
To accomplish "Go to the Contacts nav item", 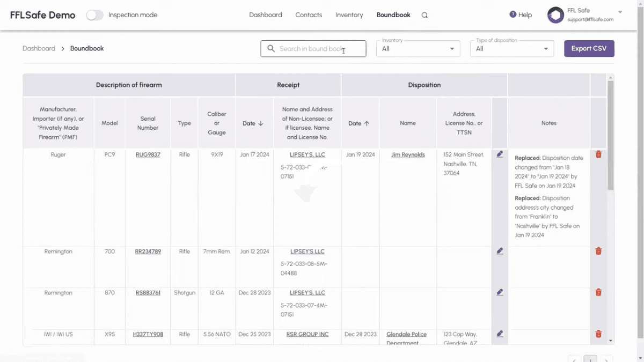I will tap(309, 15).
